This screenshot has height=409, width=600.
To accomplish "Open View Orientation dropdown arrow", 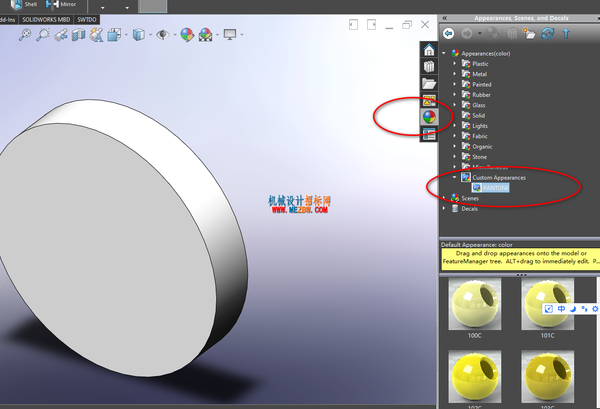I will (x=126, y=35).
